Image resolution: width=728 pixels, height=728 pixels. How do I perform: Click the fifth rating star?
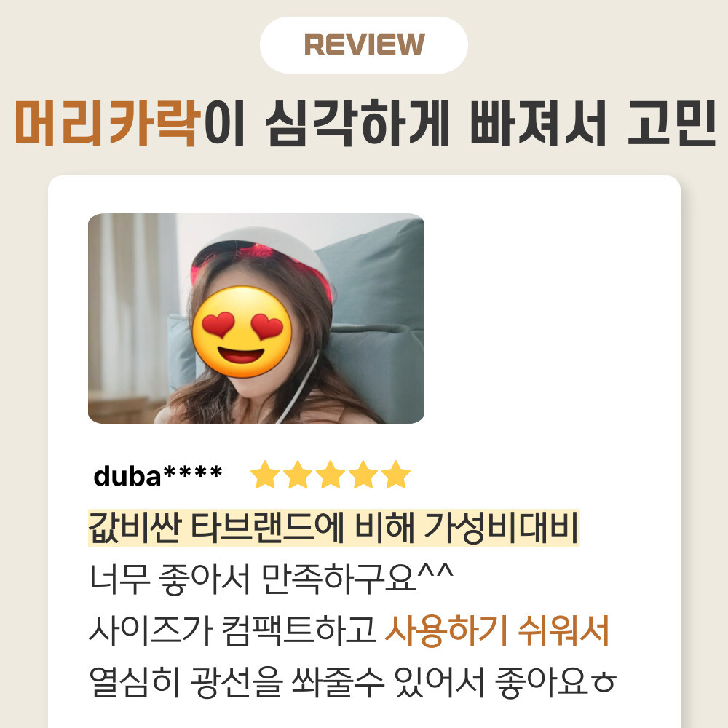point(395,475)
